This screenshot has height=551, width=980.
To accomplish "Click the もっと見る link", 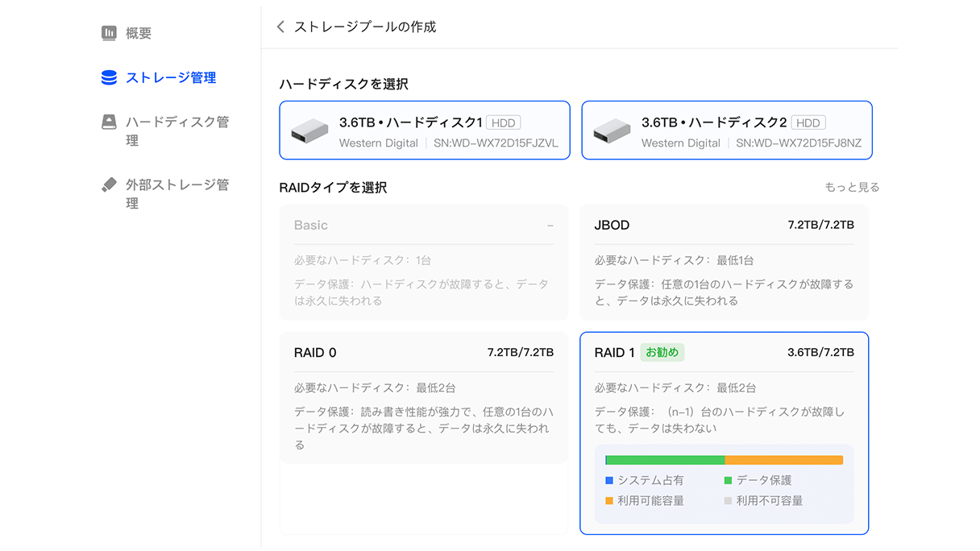I will [852, 187].
